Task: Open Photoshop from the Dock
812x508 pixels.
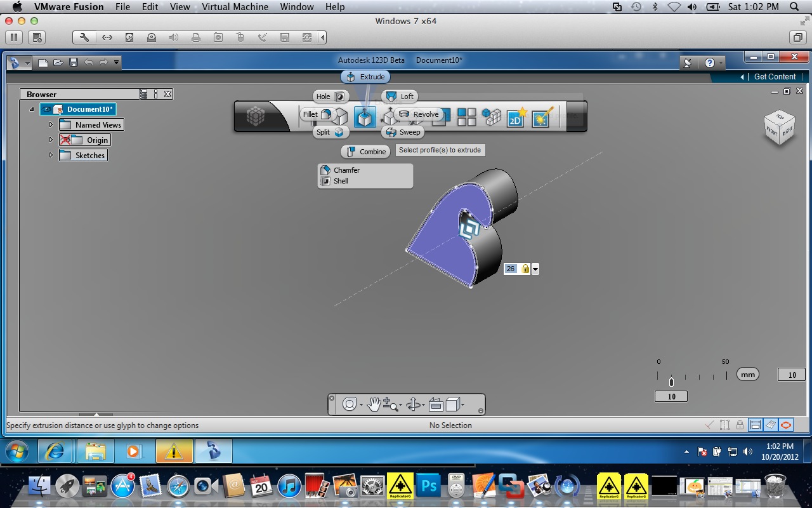Action: click(x=429, y=486)
